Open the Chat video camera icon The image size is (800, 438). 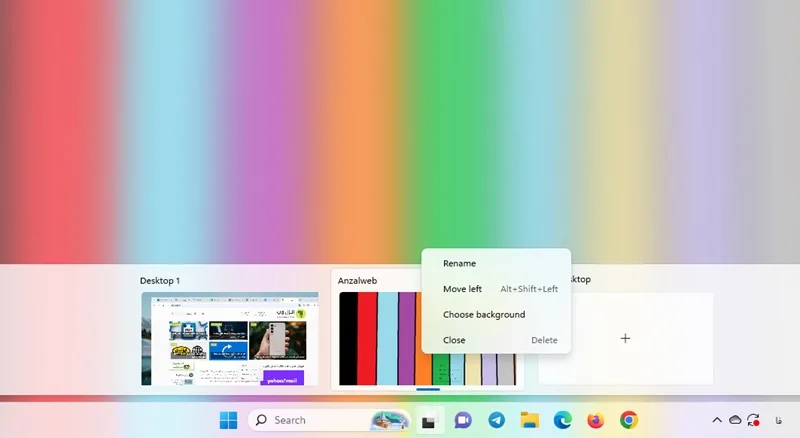[x=463, y=420]
